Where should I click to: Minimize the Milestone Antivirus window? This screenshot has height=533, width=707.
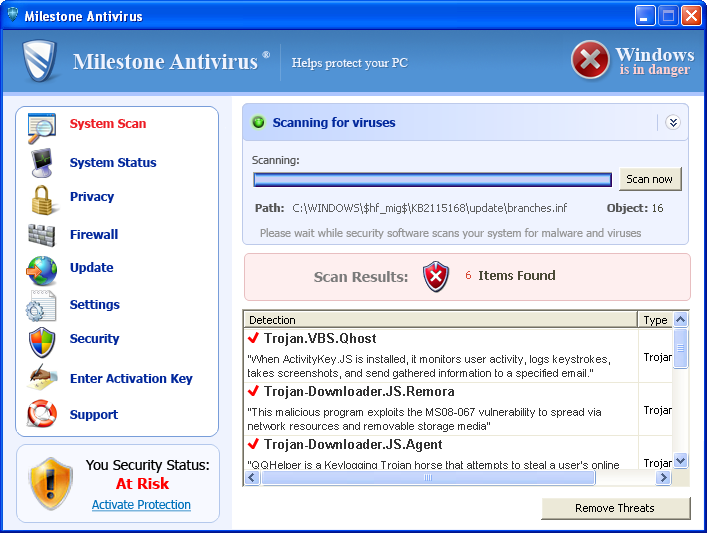(645, 16)
